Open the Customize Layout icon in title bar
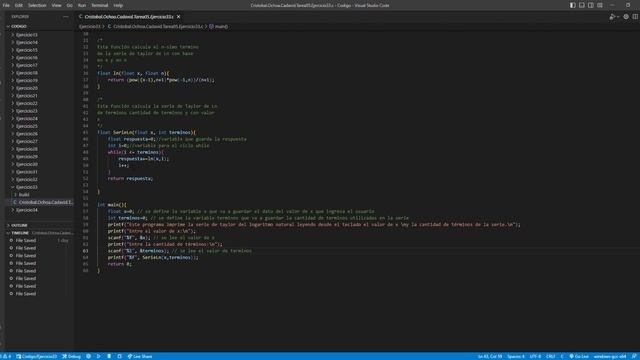The width and height of the screenshot is (640, 360). [600, 5]
